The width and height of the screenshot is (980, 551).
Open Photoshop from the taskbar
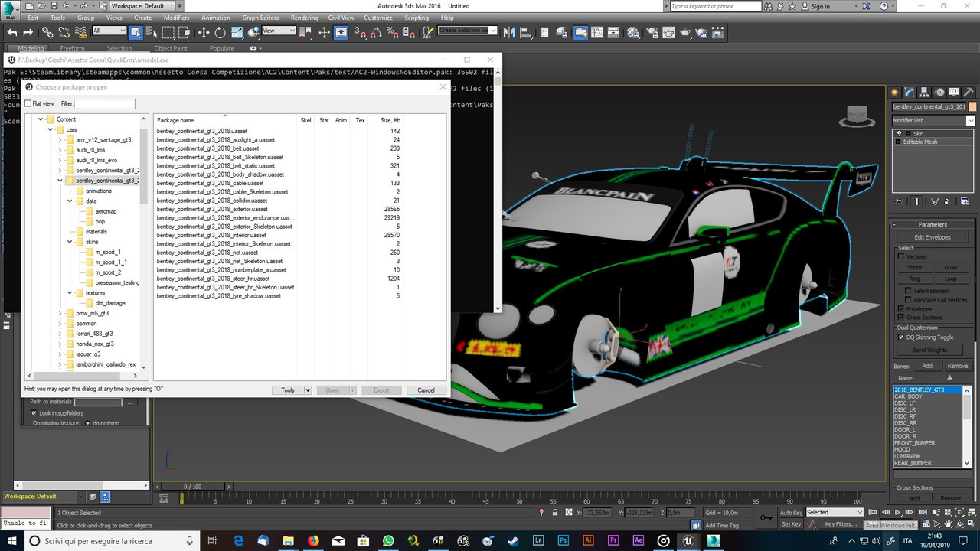[x=563, y=540]
